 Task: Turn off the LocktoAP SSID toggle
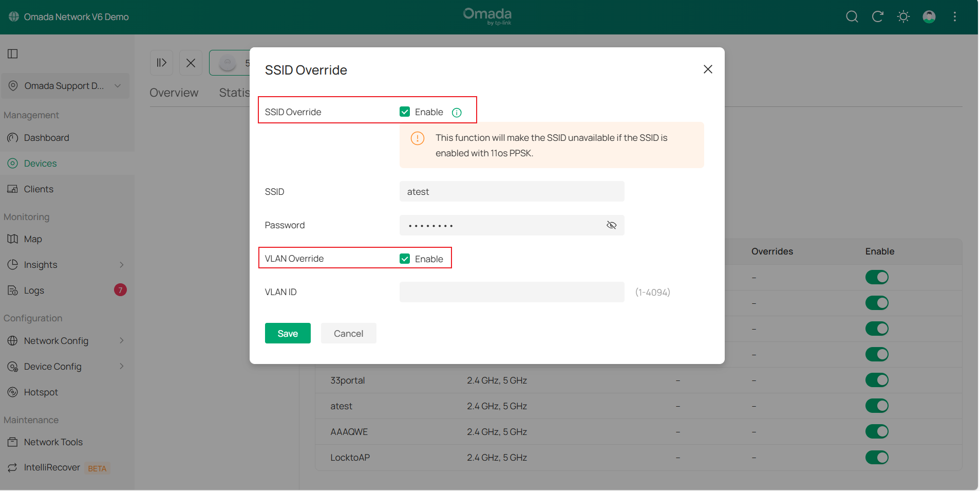click(x=877, y=457)
